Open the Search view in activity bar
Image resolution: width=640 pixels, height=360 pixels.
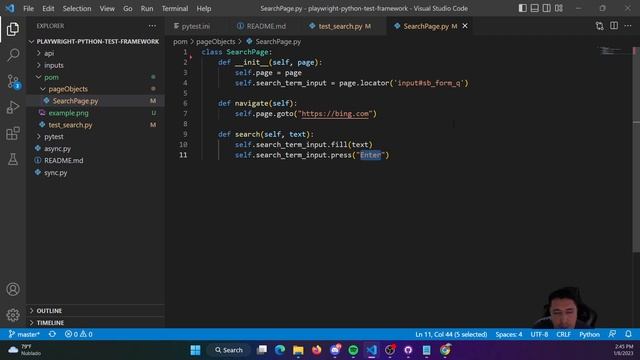pyautogui.click(x=13, y=55)
